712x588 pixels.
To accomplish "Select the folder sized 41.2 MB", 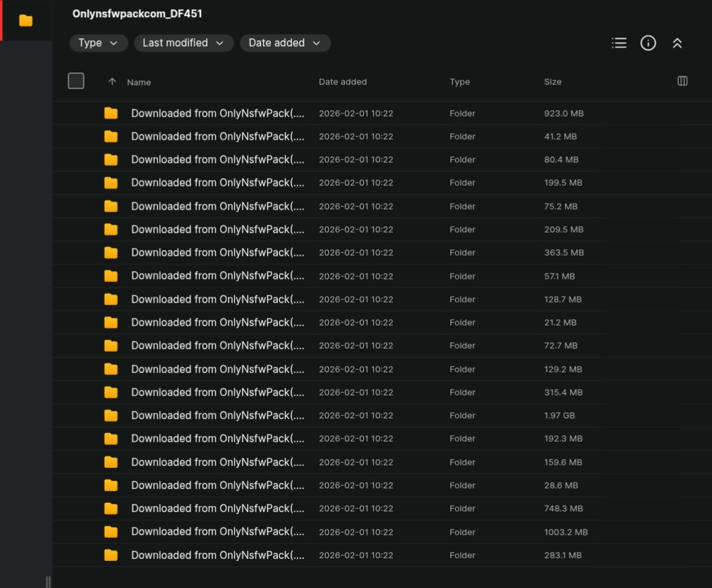I will 218,136.
